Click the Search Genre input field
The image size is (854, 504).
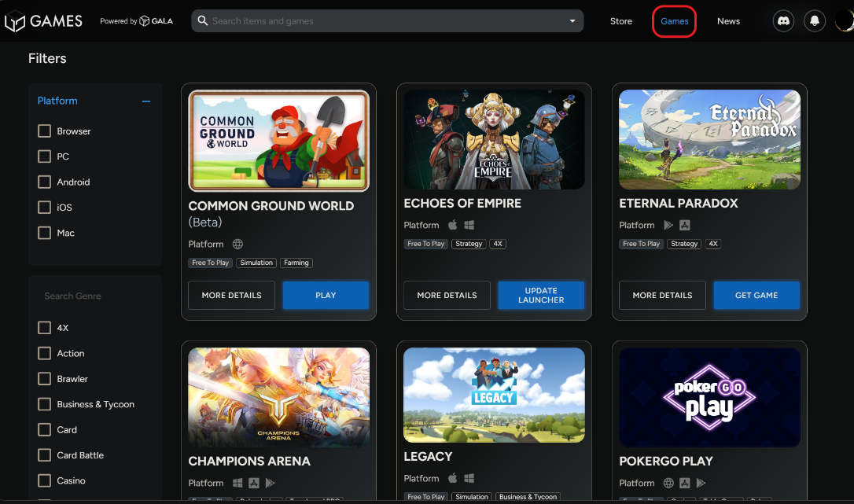(x=95, y=296)
